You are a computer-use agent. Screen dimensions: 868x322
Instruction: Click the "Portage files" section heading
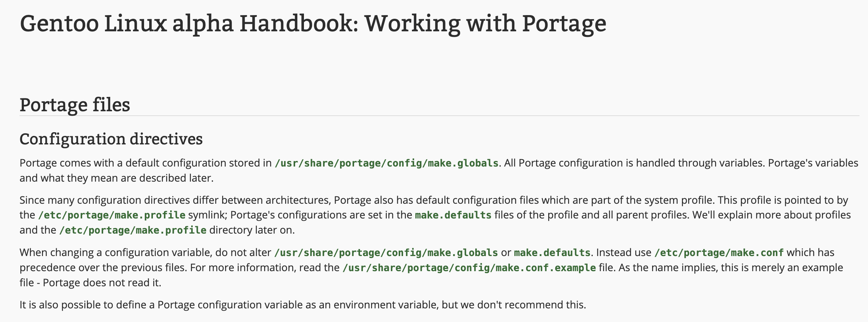(x=75, y=105)
